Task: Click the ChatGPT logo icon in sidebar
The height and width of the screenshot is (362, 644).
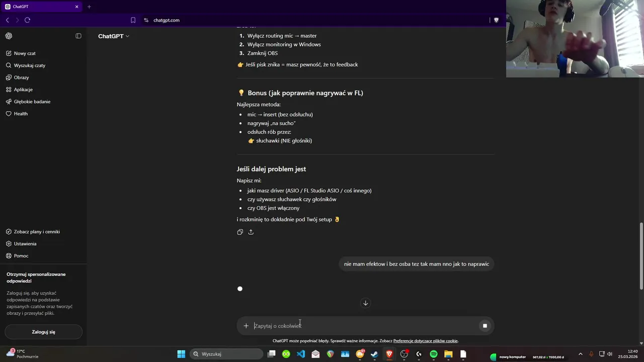Action: [x=9, y=36]
